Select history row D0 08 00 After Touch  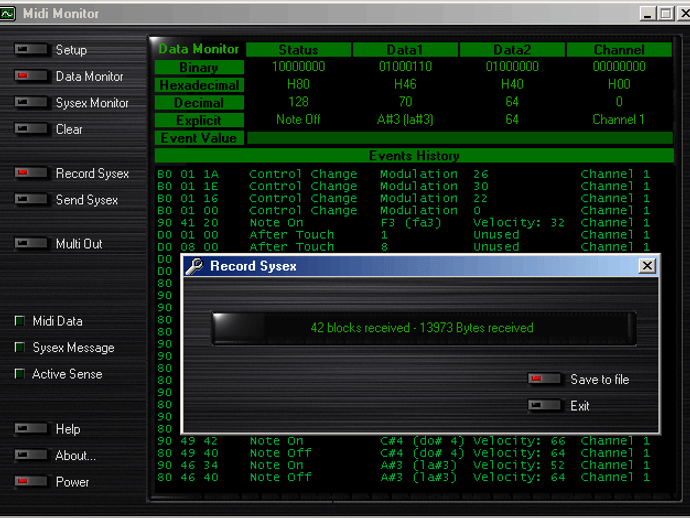point(404,246)
